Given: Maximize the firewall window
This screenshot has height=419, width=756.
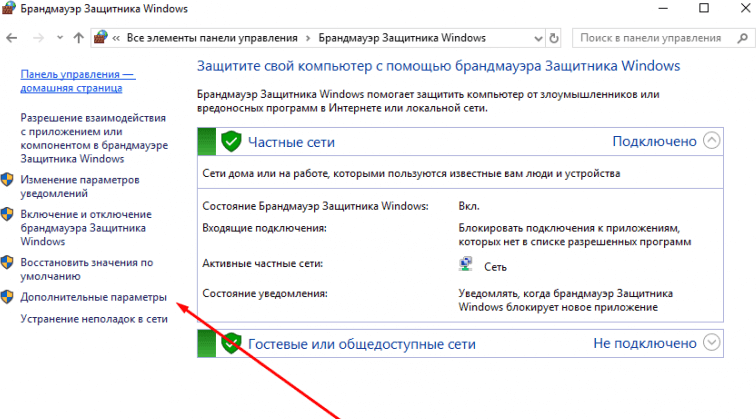Looking at the screenshot, I should click(x=704, y=8).
